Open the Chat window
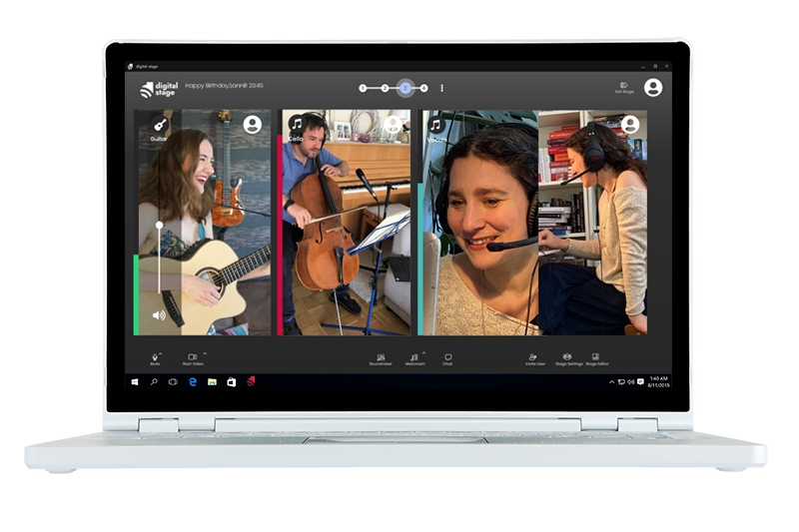The image size is (799, 532). click(447, 357)
